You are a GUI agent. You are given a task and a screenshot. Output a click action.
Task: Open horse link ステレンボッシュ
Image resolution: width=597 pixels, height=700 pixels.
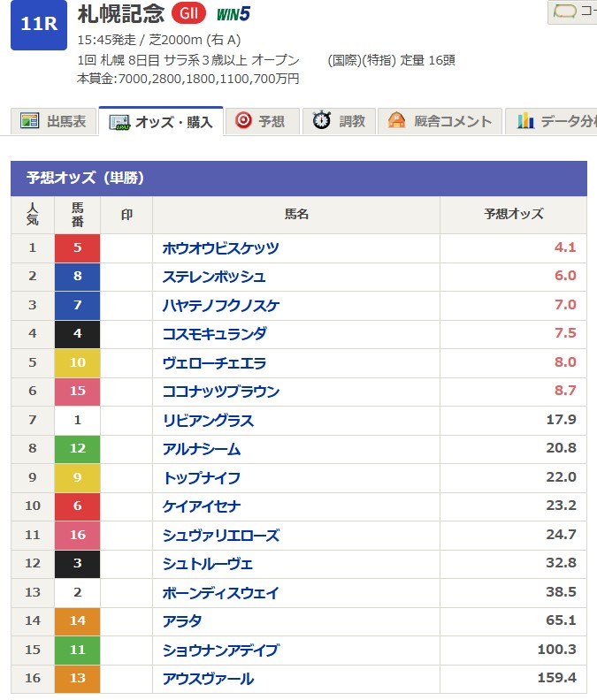click(214, 277)
